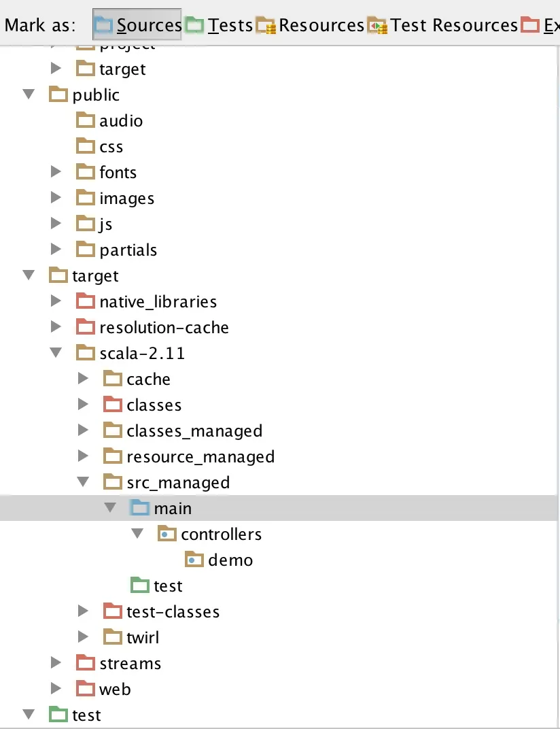Expand the fonts folder
560x729 pixels.
(56, 171)
